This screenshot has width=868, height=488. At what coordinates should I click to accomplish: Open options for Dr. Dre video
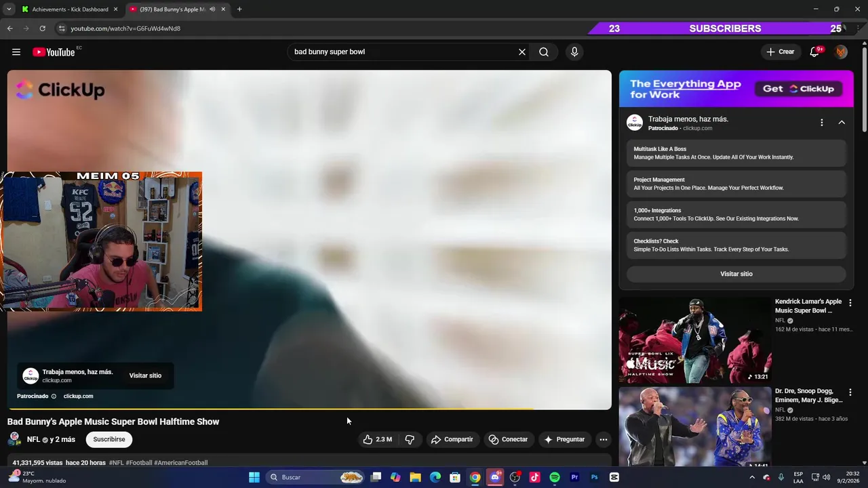click(850, 392)
